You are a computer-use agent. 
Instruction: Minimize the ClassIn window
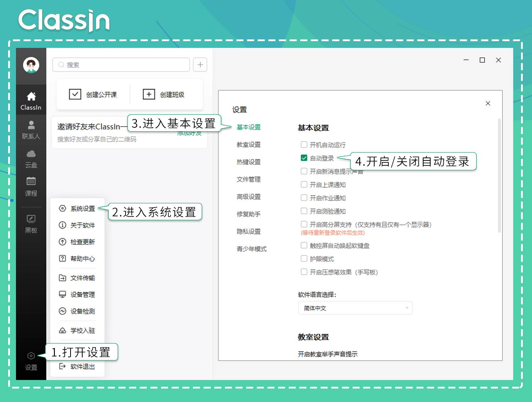click(466, 60)
